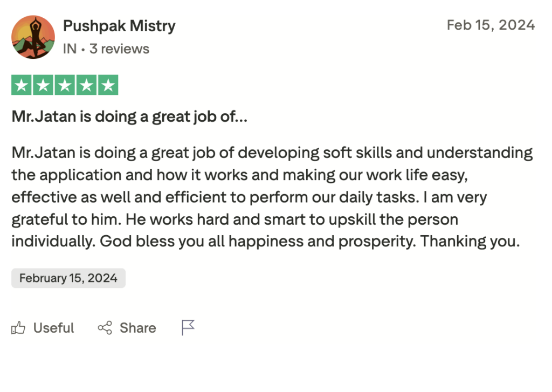
Task: Open Pushpak Mistry's yoga avatar picture
Action: point(33,37)
